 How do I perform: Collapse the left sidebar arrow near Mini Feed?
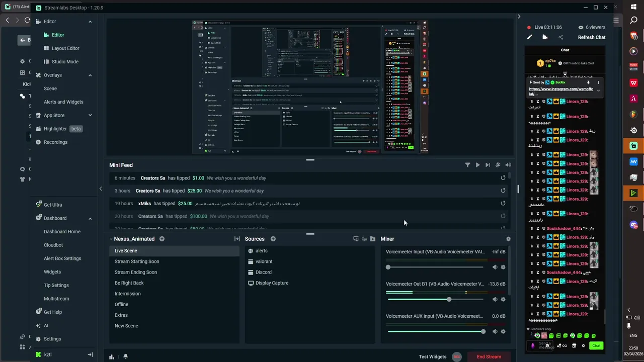point(101,189)
